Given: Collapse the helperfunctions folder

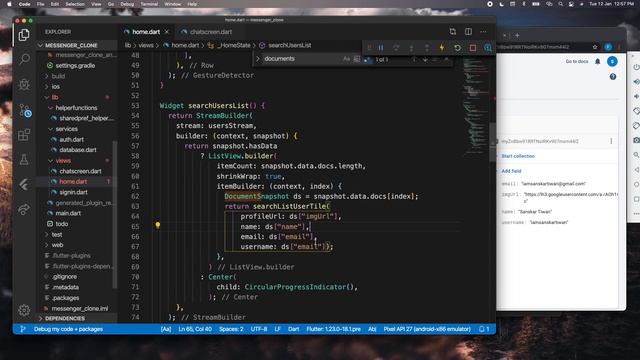Looking at the screenshot, I should (76, 108).
